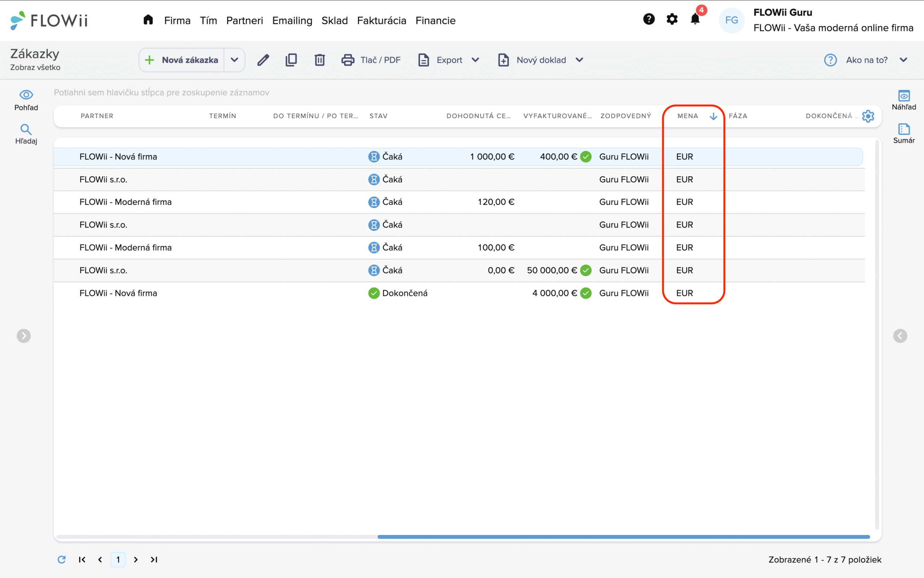Screen dimensions: 924x578
Task: Click the pencil edit icon
Action: pos(263,60)
